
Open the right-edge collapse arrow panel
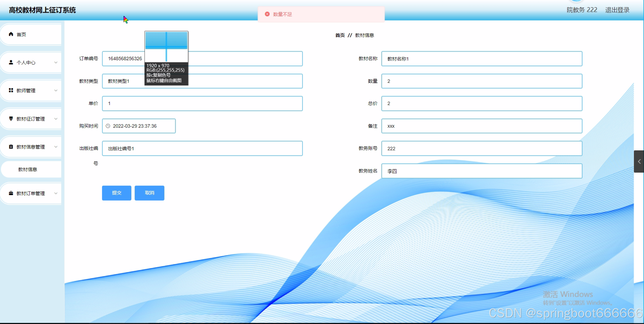click(639, 161)
